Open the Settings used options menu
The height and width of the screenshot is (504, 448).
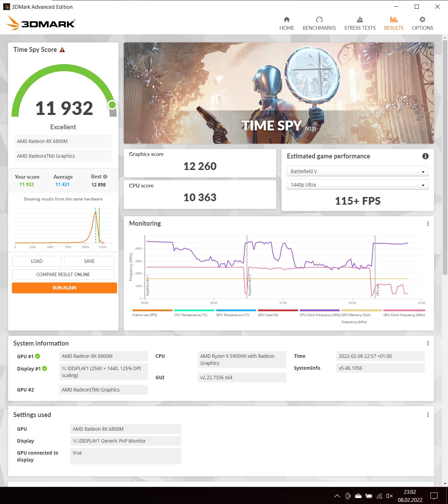click(428, 415)
